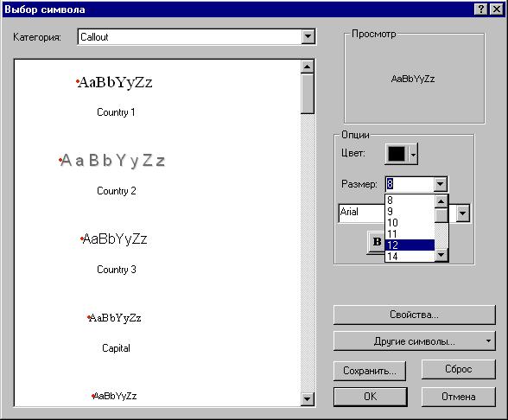Select the bottom small AaBbYyZz sample
Viewport: 508px width, 420px height.
coord(114,396)
